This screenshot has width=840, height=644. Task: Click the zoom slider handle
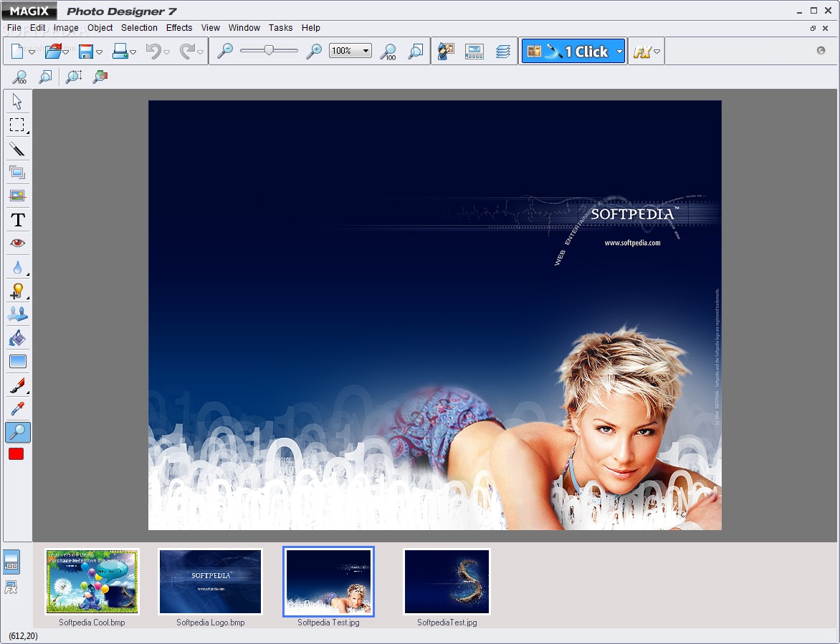pyautogui.click(x=268, y=50)
